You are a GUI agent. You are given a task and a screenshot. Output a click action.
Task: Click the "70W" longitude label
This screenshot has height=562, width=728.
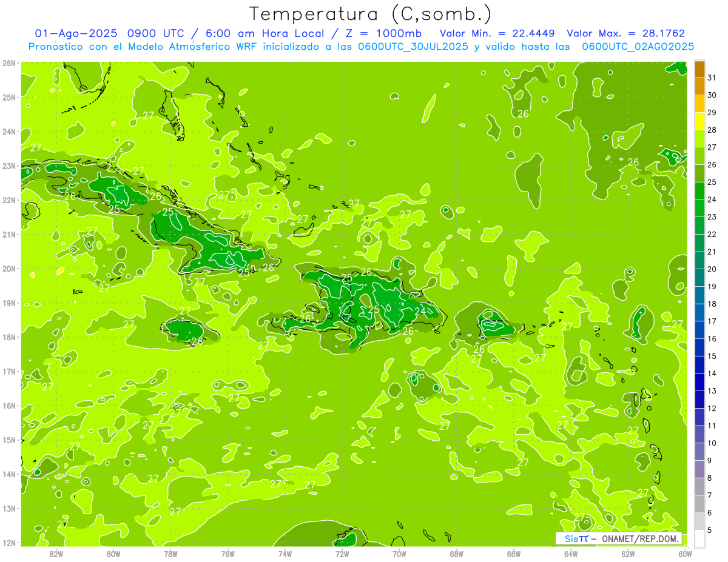tap(399, 554)
